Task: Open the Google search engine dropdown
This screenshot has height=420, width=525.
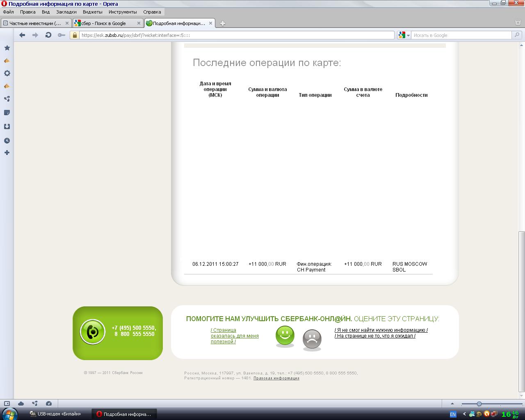Action: [x=404, y=35]
